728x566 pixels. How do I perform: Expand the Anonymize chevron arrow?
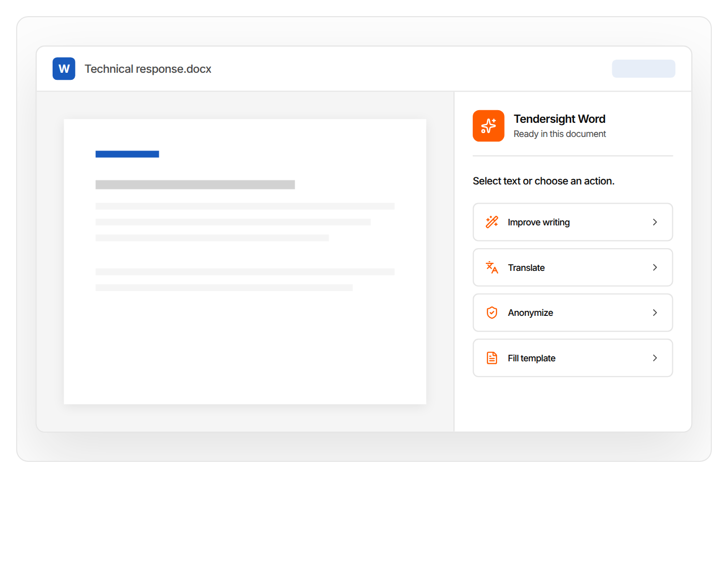click(655, 313)
